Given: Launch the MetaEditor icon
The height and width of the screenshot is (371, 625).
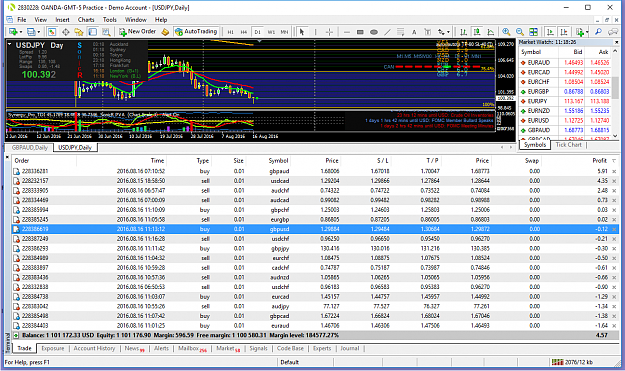Looking at the screenshot, I should pyautogui.click(x=165, y=32).
